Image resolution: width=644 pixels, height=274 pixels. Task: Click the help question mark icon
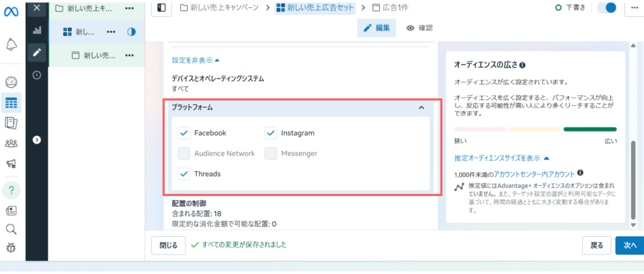(11, 190)
